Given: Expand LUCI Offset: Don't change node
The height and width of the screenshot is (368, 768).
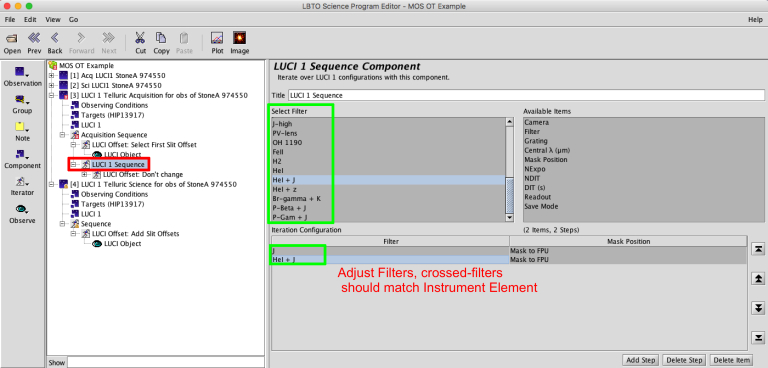Looking at the screenshot, I should pyautogui.click(x=84, y=174).
